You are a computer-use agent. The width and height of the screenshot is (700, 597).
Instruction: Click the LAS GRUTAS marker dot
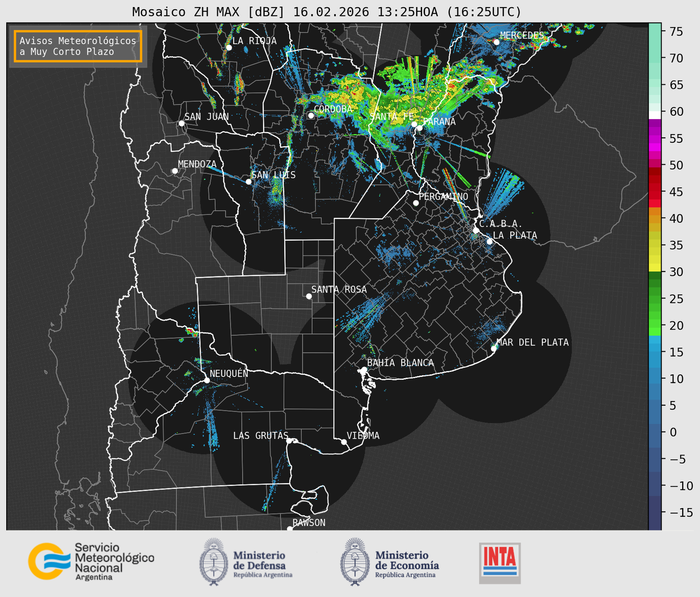(x=289, y=441)
